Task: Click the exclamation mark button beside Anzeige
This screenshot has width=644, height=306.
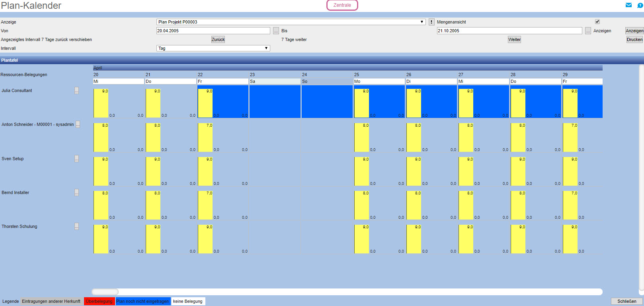Action: pos(431,22)
